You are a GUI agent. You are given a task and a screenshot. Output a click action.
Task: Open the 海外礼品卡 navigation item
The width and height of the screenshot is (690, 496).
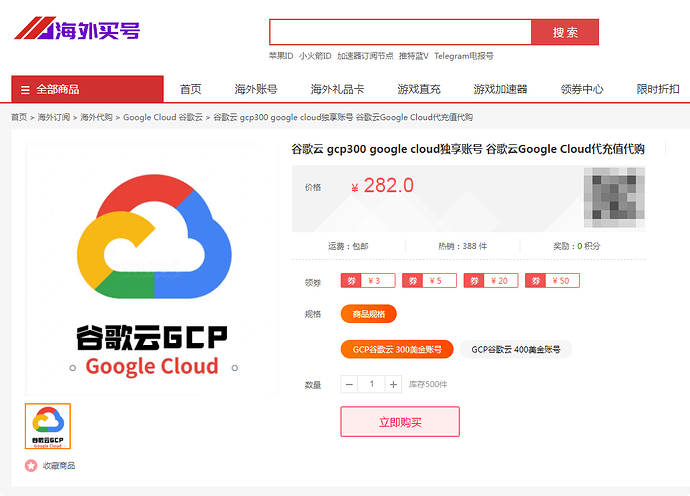(x=338, y=89)
